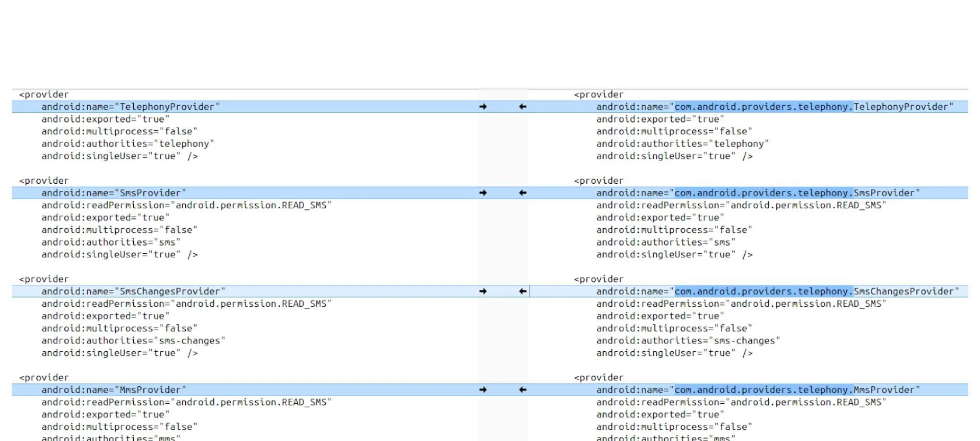Click left pane android:name="SmsProvider" line
980x441 pixels.
click(113, 193)
